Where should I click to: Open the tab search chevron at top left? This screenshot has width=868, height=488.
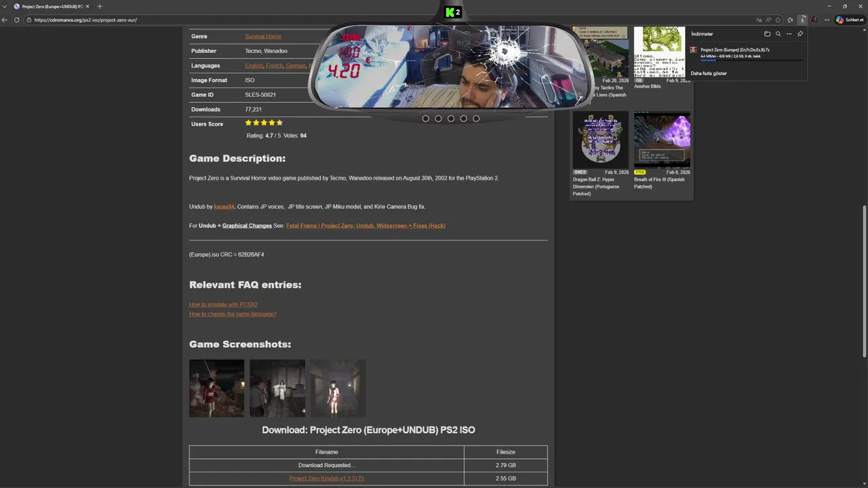click(x=5, y=6)
